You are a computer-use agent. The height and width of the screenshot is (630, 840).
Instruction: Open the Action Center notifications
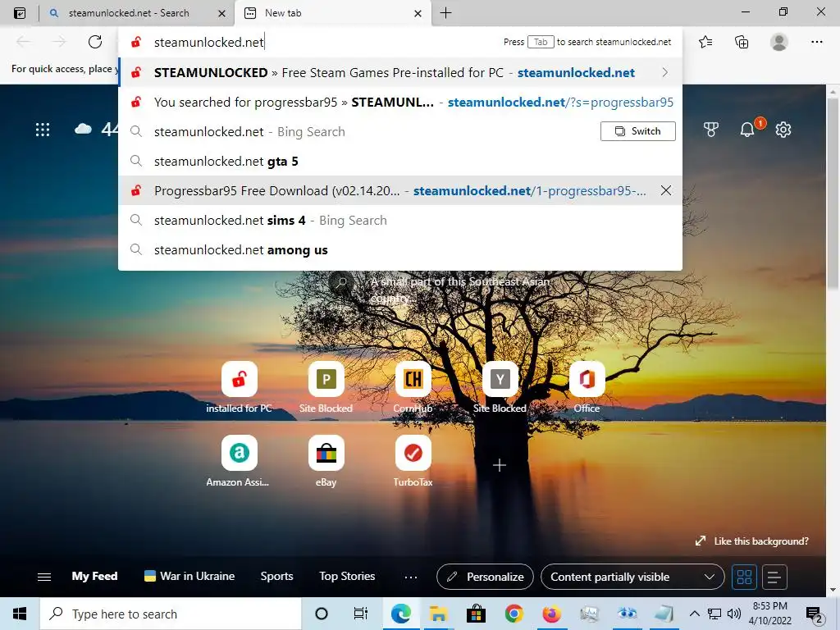(x=815, y=614)
